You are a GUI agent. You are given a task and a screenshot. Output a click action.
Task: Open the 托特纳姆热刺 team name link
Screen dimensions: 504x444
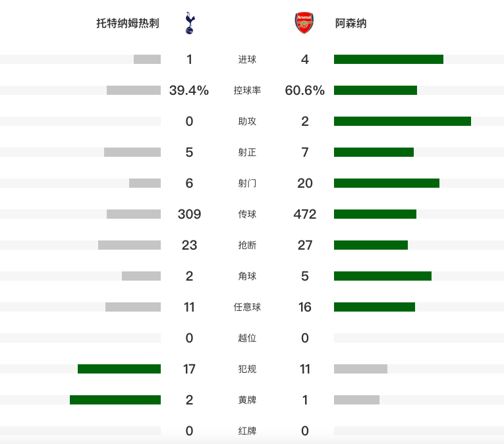coord(128,24)
